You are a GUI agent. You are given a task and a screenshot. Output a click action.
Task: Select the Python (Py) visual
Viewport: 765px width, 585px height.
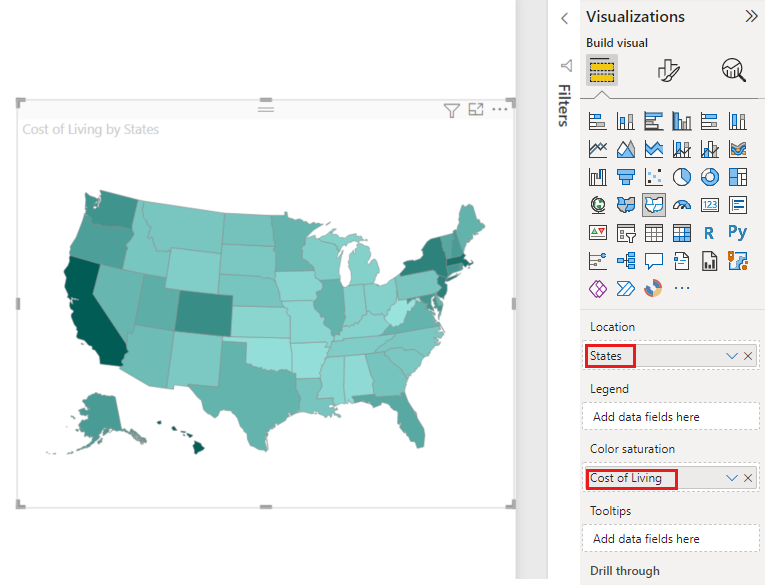737,232
